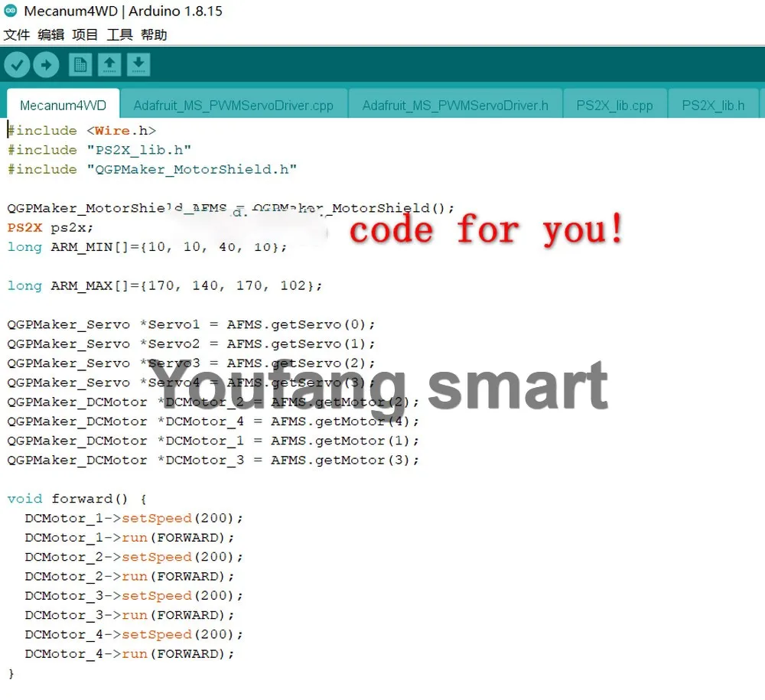Image resolution: width=765 pixels, height=700 pixels.
Task: Switch to the Mecanum4WD tab
Action: click(63, 105)
